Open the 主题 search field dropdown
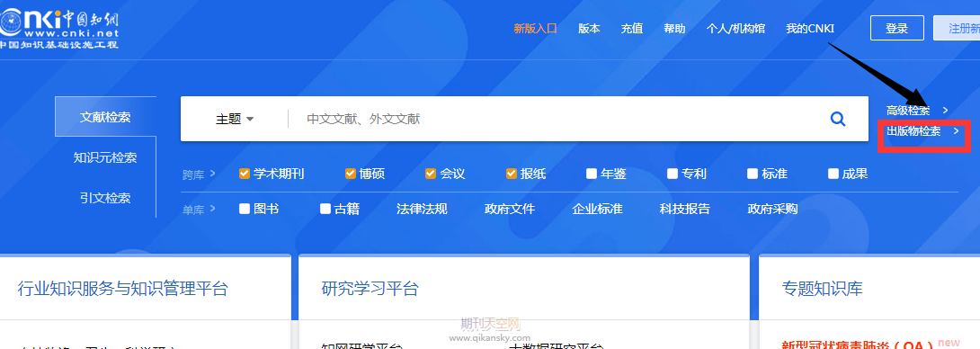 [235, 119]
